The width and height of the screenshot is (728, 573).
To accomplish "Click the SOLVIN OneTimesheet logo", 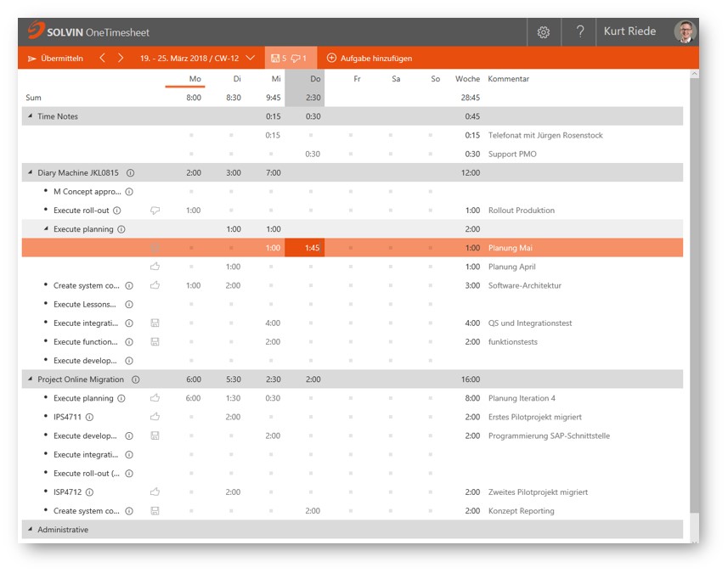I will pyautogui.click(x=88, y=31).
